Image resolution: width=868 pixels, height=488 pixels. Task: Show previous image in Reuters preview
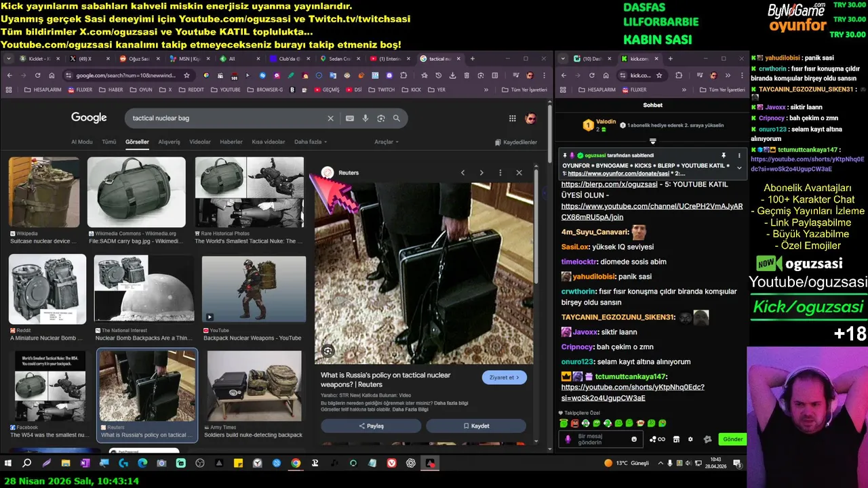coord(463,172)
